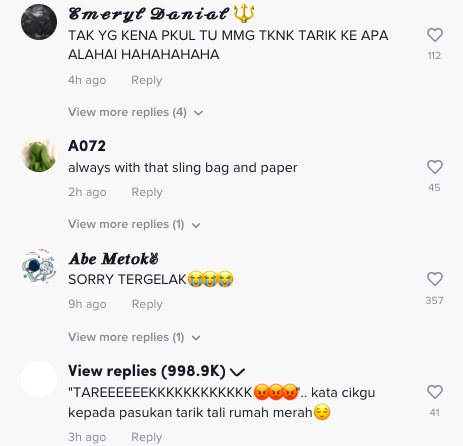463x446 pixels.
Task: Select the TAK YG KENA PKUL comment text
Action: click(x=228, y=45)
